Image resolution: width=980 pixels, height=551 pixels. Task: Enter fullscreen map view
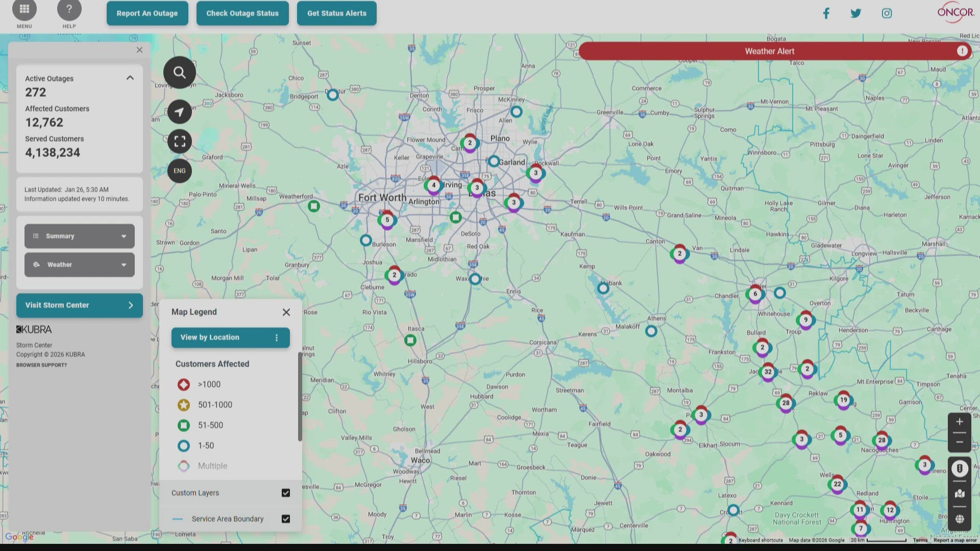179,141
